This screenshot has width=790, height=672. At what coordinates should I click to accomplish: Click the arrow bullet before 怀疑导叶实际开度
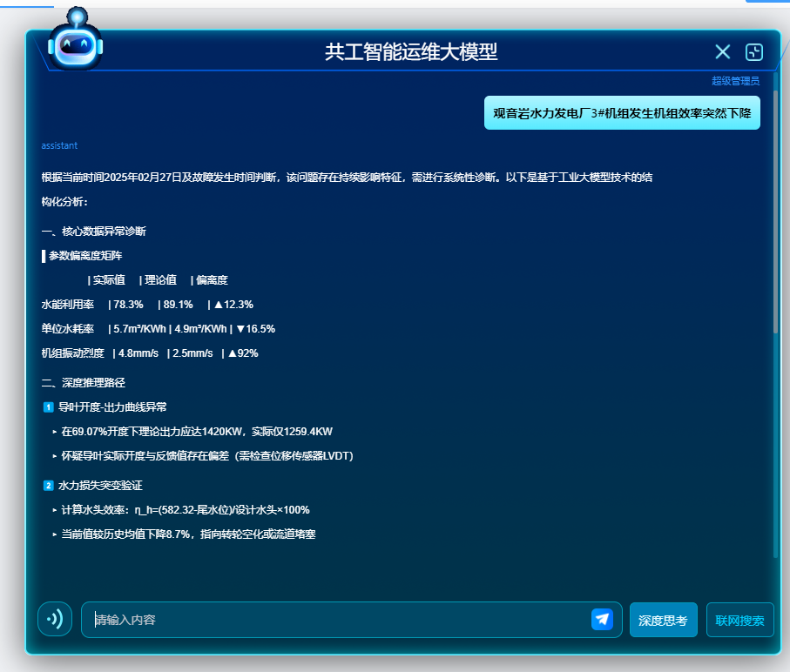pos(55,456)
